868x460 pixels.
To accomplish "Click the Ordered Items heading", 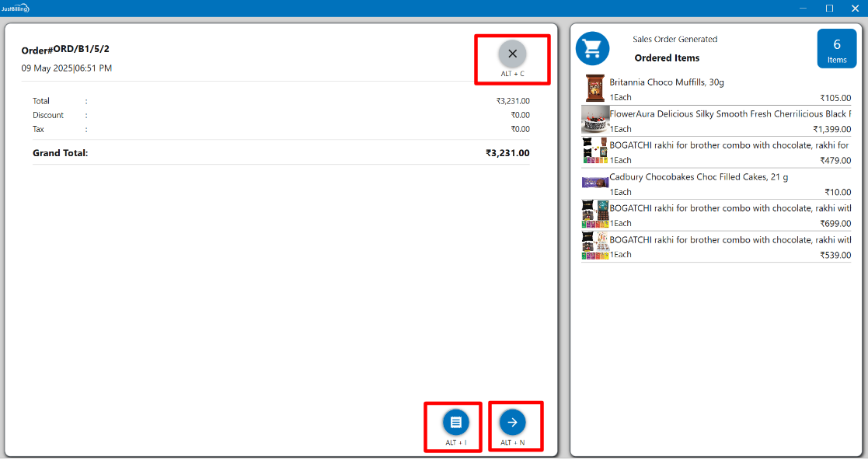I will point(667,58).
